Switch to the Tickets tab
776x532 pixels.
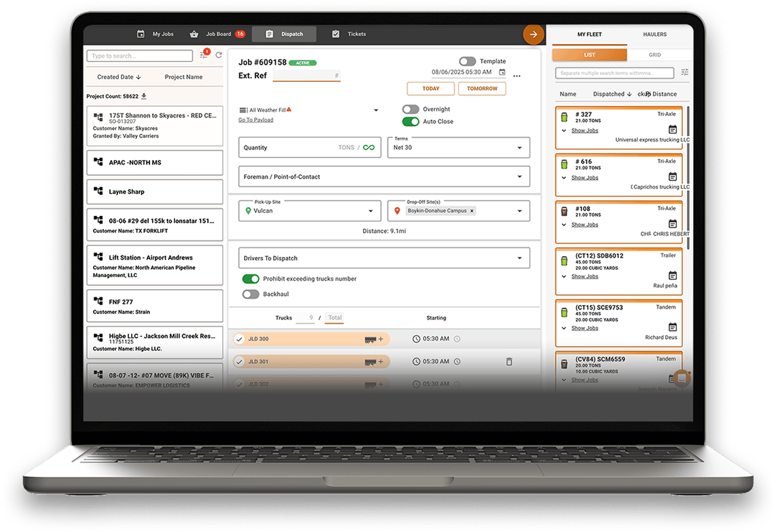(x=350, y=34)
